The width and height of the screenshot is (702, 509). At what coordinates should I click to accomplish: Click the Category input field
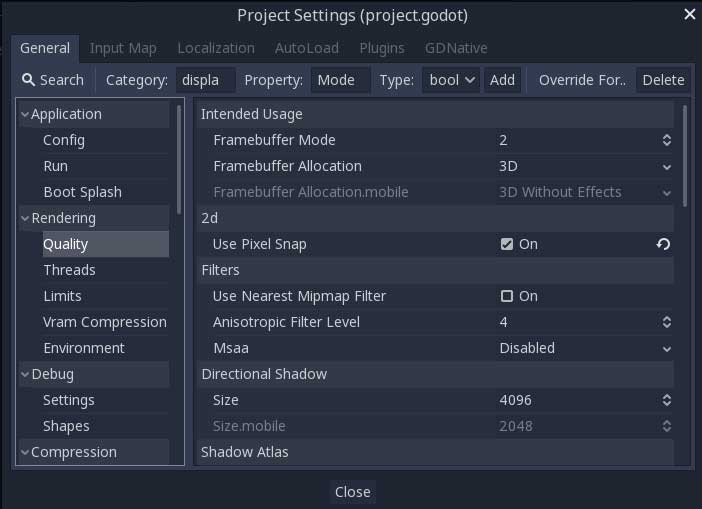click(x=206, y=80)
